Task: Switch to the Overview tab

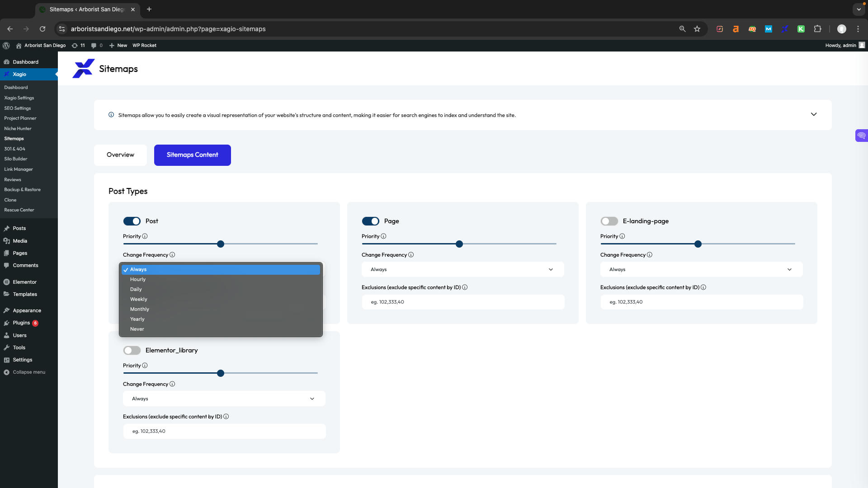Action: pyautogui.click(x=120, y=155)
